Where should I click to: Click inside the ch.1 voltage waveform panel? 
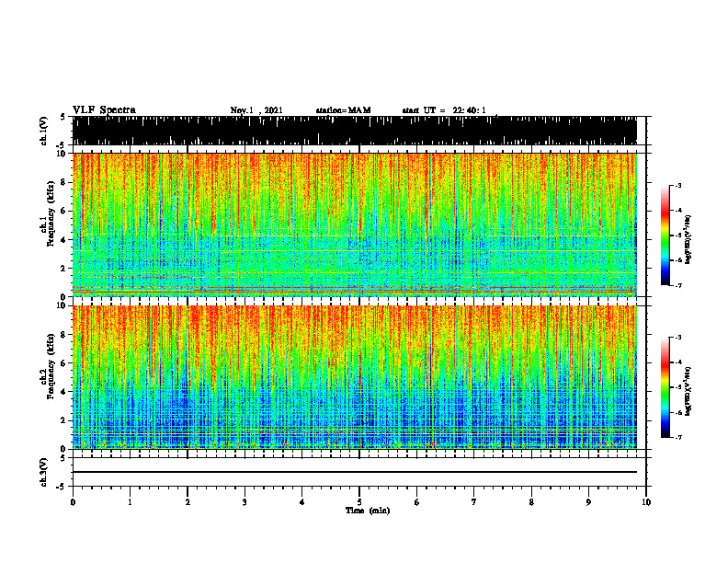[354, 131]
